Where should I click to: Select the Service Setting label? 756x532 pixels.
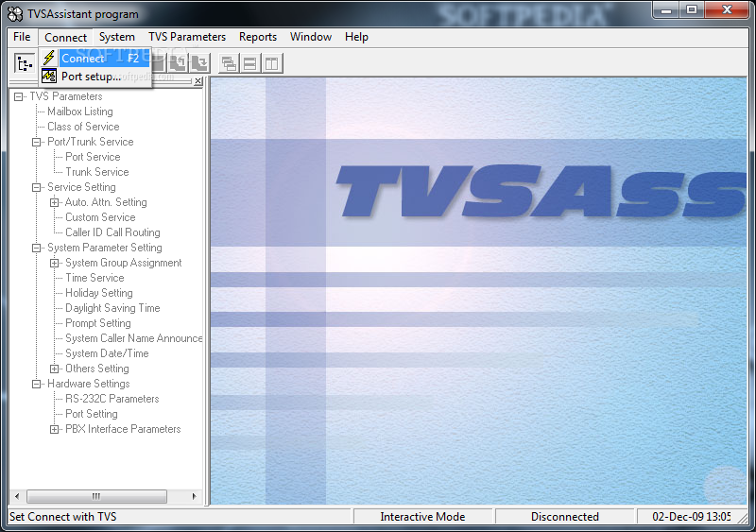pyautogui.click(x=81, y=187)
